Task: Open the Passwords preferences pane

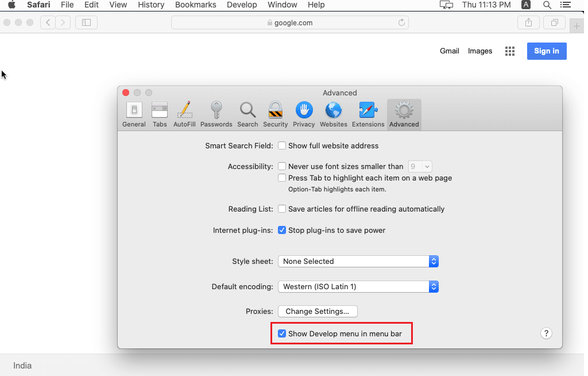Action: (216, 114)
